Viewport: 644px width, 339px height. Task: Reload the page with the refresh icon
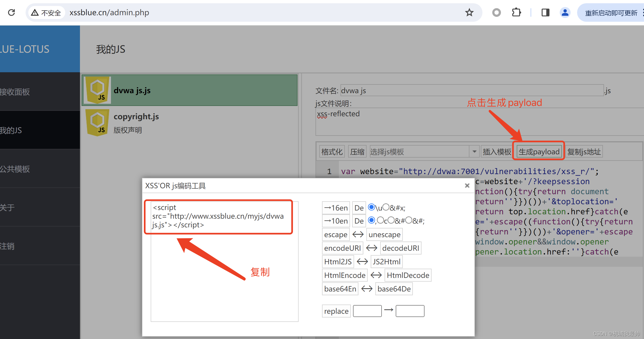pyautogui.click(x=11, y=12)
